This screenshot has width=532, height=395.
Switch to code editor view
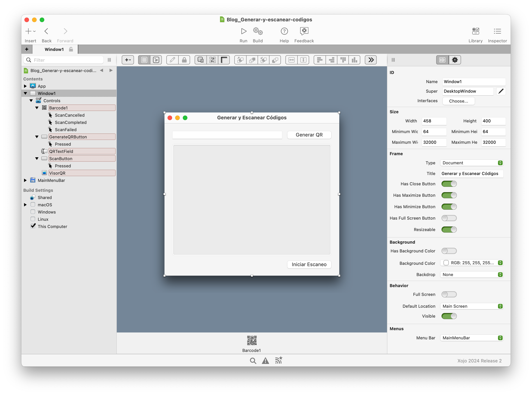click(156, 60)
